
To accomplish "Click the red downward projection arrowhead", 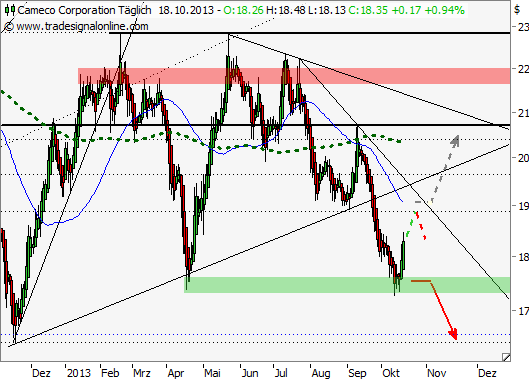I will pos(453,334).
